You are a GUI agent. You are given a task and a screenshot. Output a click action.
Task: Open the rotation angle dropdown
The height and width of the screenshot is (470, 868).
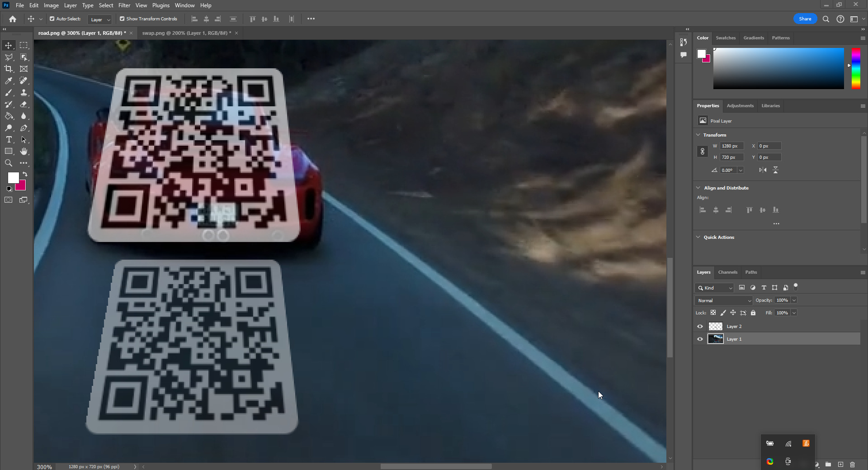click(x=741, y=170)
